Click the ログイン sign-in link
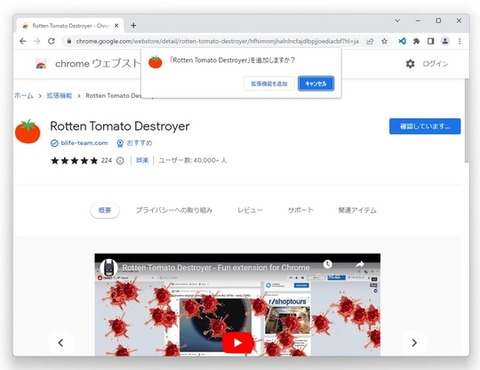Image resolution: width=480 pixels, height=370 pixels. (435, 64)
